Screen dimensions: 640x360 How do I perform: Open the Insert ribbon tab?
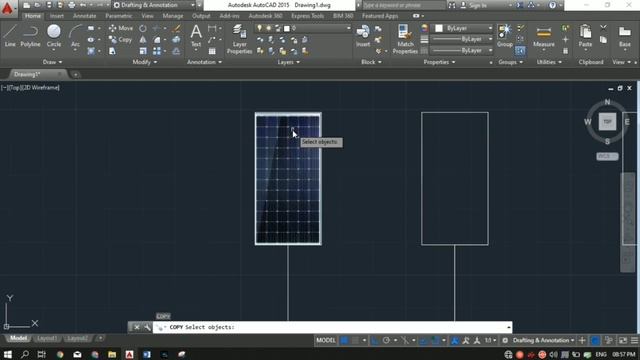(57, 16)
